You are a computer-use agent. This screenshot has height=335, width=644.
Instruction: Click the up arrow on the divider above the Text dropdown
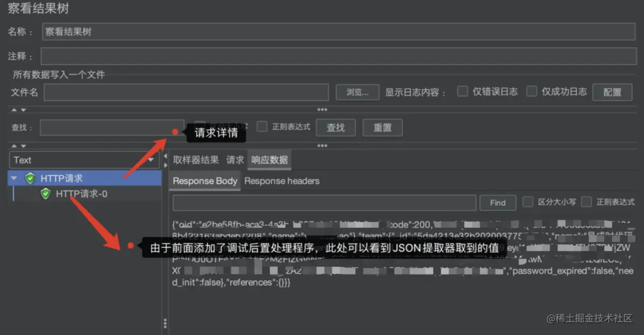point(14,146)
